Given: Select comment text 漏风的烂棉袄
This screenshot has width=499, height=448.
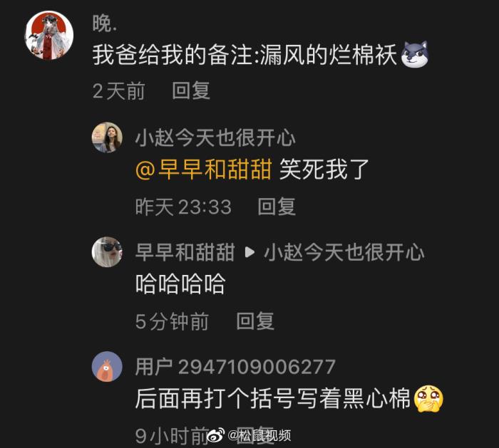Looking at the screenshot, I should point(329,55).
